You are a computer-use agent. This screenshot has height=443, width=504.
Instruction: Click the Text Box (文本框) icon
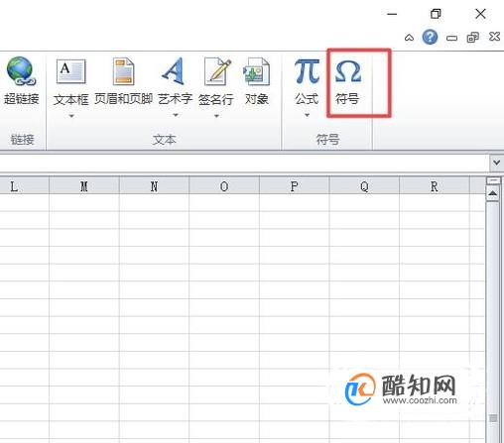(71, 71)
